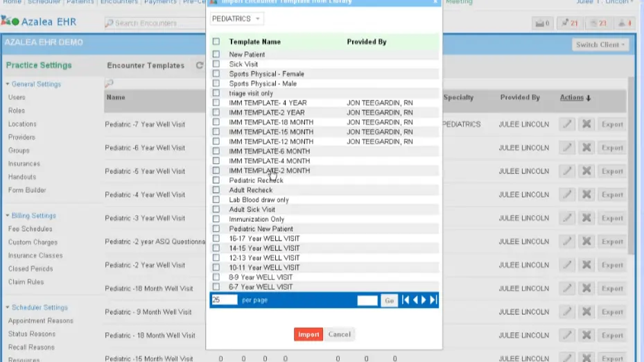Jump to the last page of templates
This screenshot has width=644, height=362.
(433, 300)
